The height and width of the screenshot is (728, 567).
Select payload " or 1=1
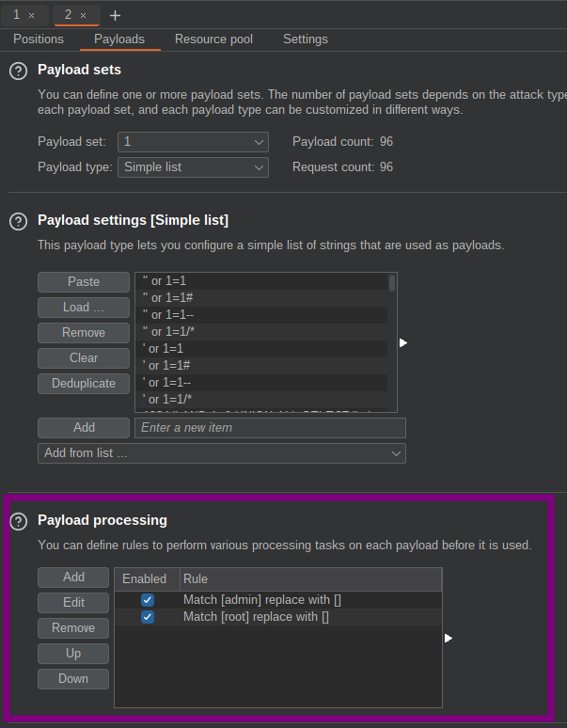coord(261,281)
